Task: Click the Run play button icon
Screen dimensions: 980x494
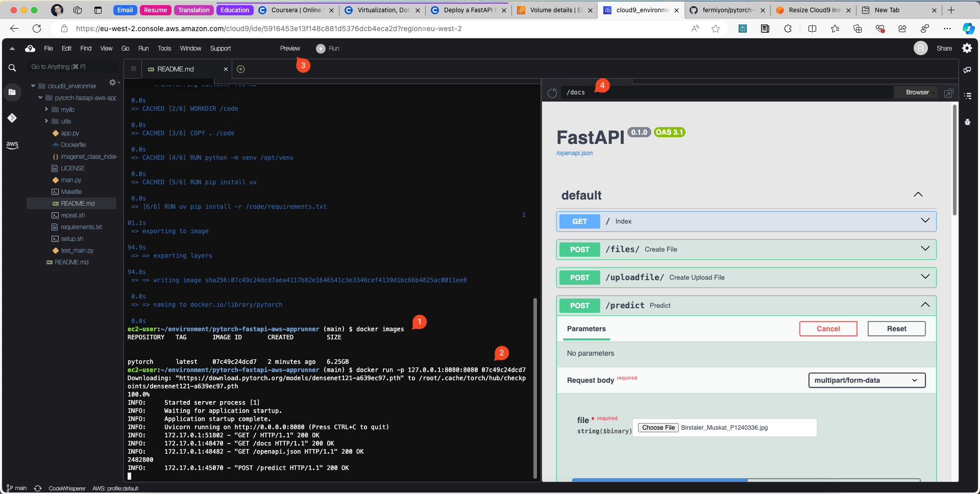Action: tap(321, 48)
